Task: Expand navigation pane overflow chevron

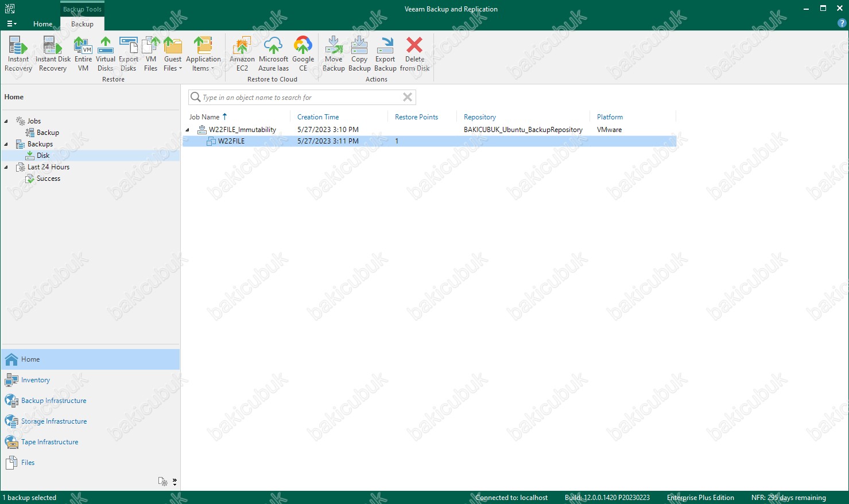Action: coord(175,482)
